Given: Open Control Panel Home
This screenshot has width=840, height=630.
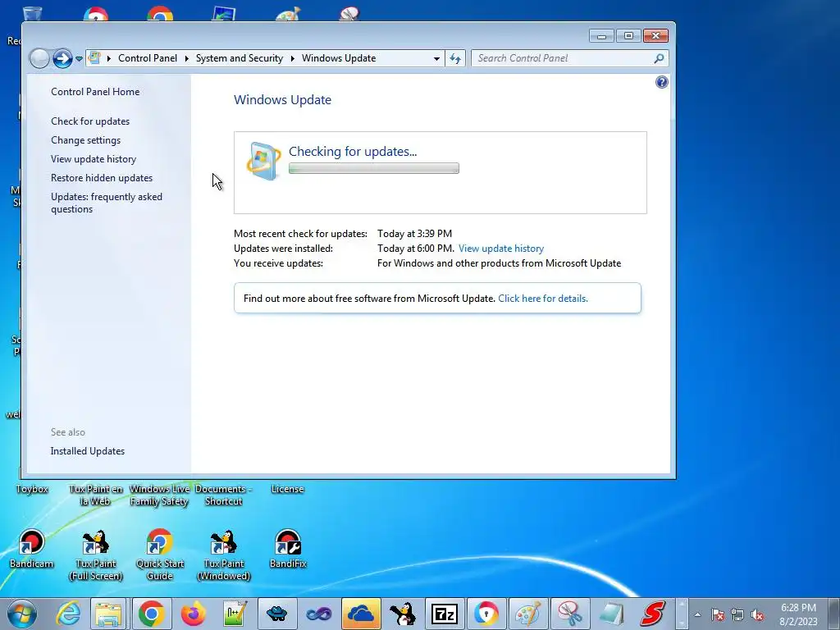Looking at the screenshot, I should 95,92.
